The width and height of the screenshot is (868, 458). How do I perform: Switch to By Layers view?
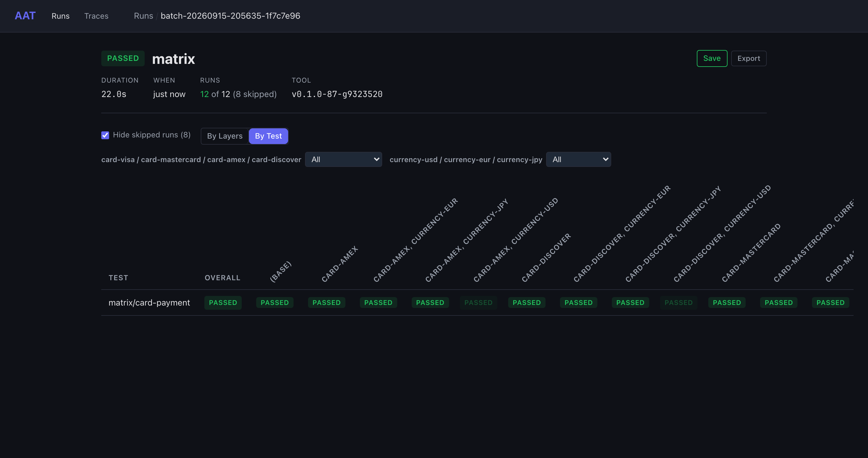[x=225, y=136]
